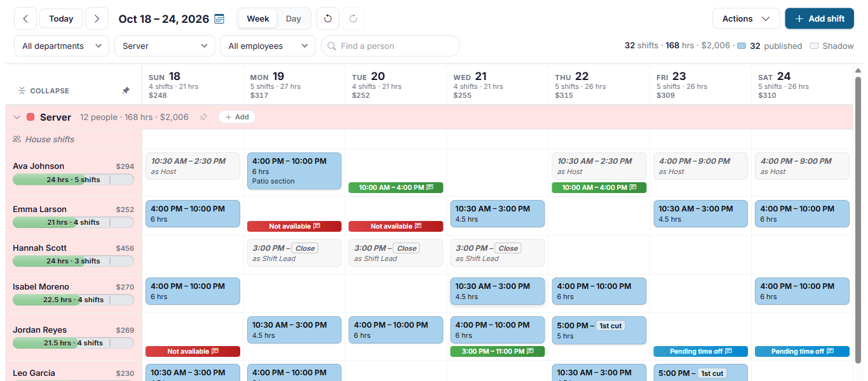Click the House shifts people icon

pos(17,139)
